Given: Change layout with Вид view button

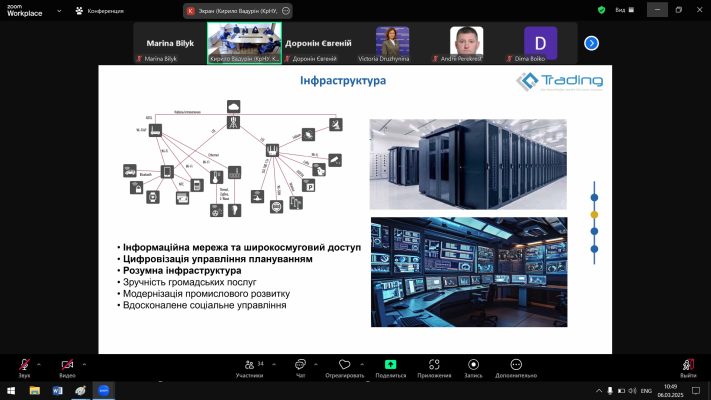Looking at the screenshot, I should pos(625,10).
